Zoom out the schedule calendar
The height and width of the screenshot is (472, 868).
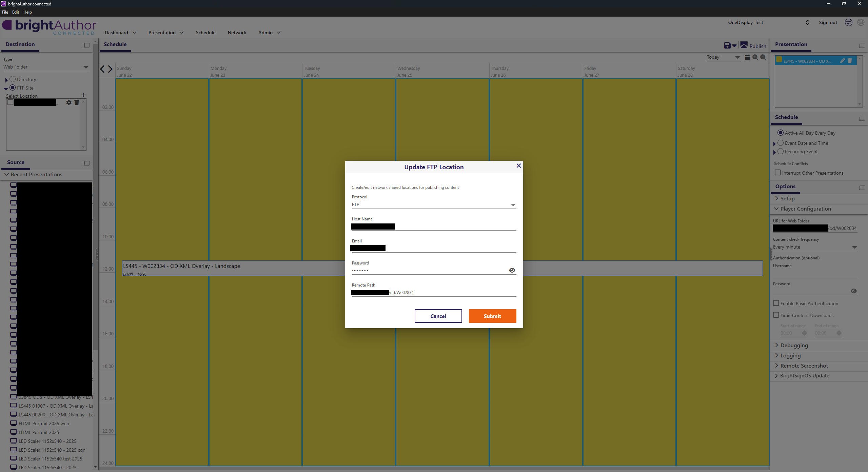(763, 57)
